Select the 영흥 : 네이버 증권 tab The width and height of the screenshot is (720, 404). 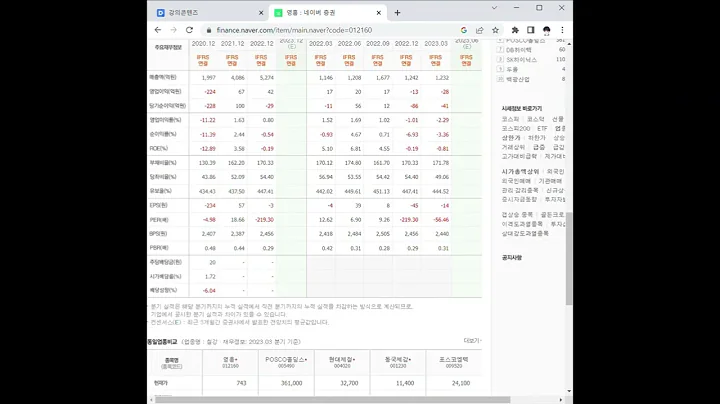(327, 13)
